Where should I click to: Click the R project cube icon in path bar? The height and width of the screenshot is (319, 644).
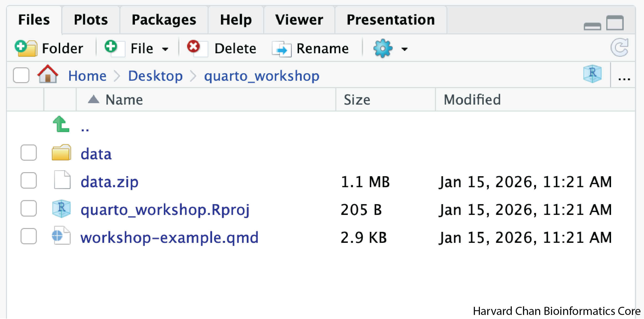click(x=592, y=74)
